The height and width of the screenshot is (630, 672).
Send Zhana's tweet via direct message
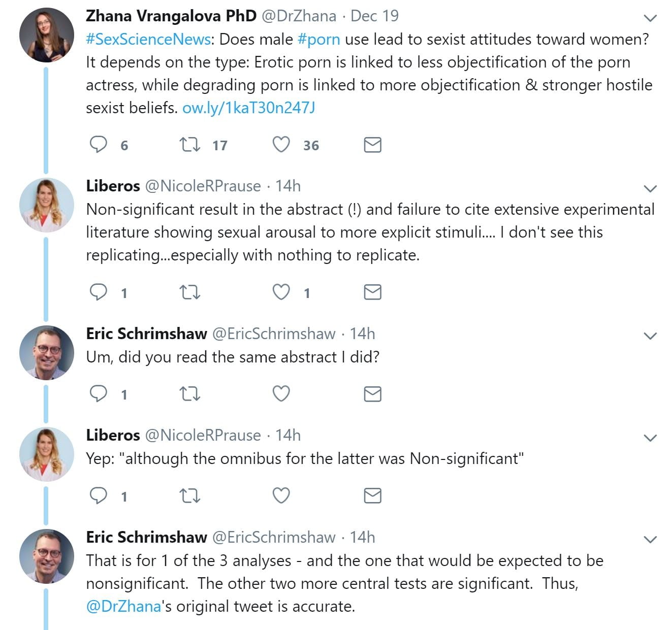[372, 145]
